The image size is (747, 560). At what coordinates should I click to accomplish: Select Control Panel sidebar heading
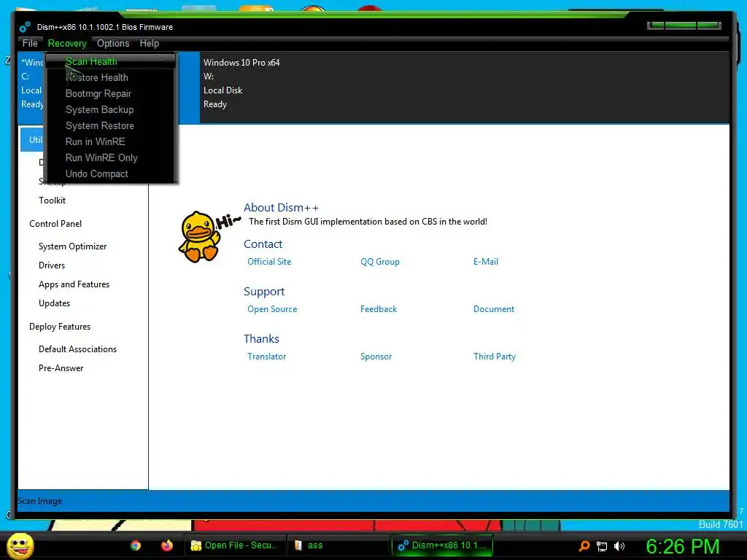click(55, 224)
